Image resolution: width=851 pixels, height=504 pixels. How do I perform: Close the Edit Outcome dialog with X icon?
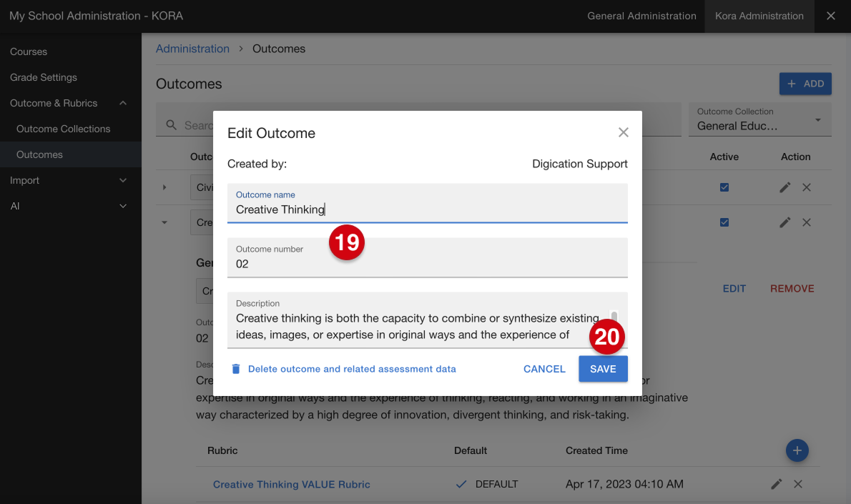[623, 132]
